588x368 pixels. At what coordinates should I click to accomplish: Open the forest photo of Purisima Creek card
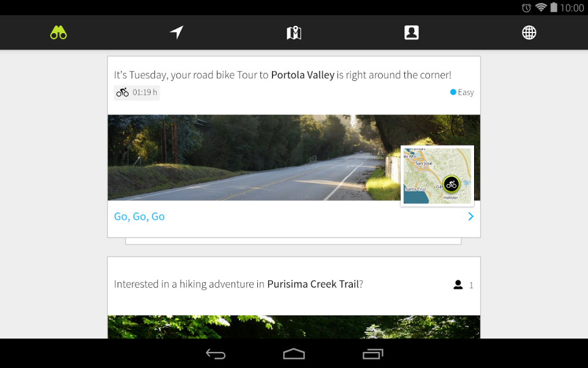(294, 327)
